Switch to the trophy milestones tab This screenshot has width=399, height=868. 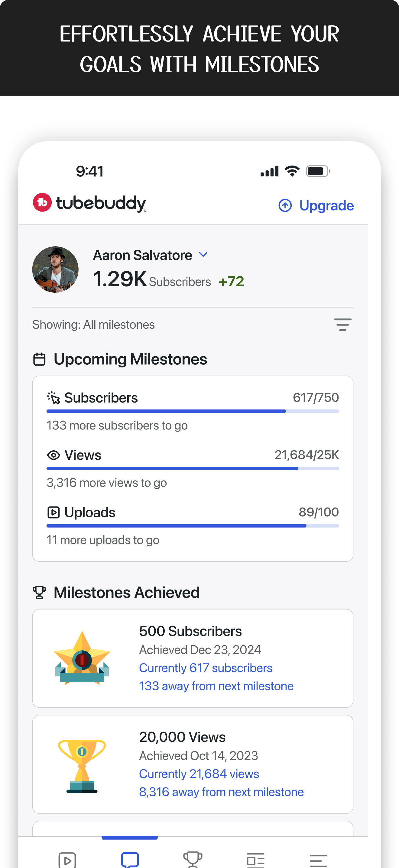[193, 860]
